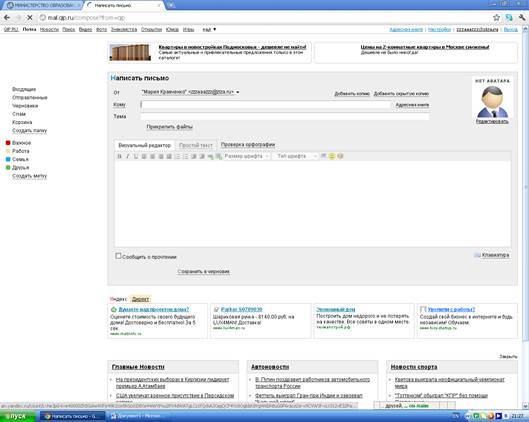The height and width of the screenshot is (422, 529).
Task: Toggle italic formatting in the editor toolbar
Action: click(128, 156)
